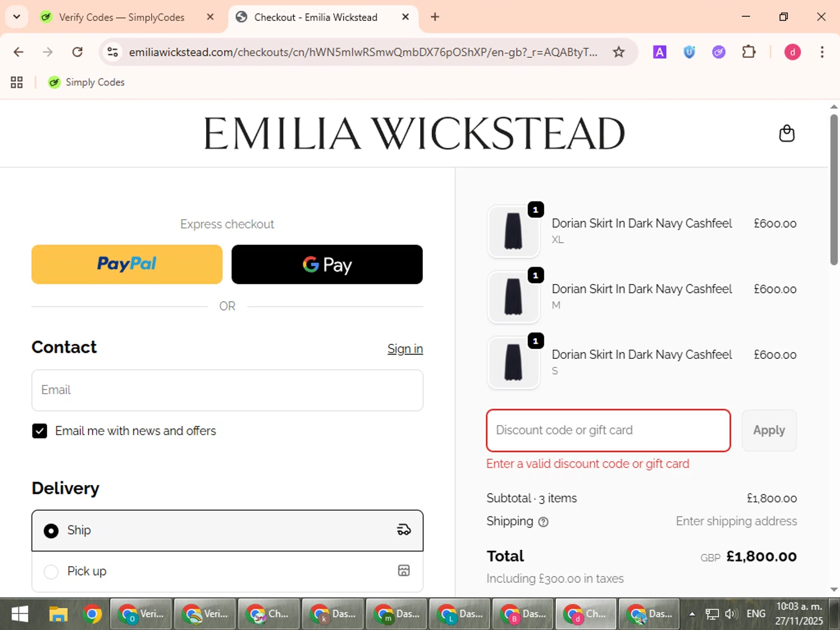Open a new browser tab
840x630 pixels.
point(435,17)
